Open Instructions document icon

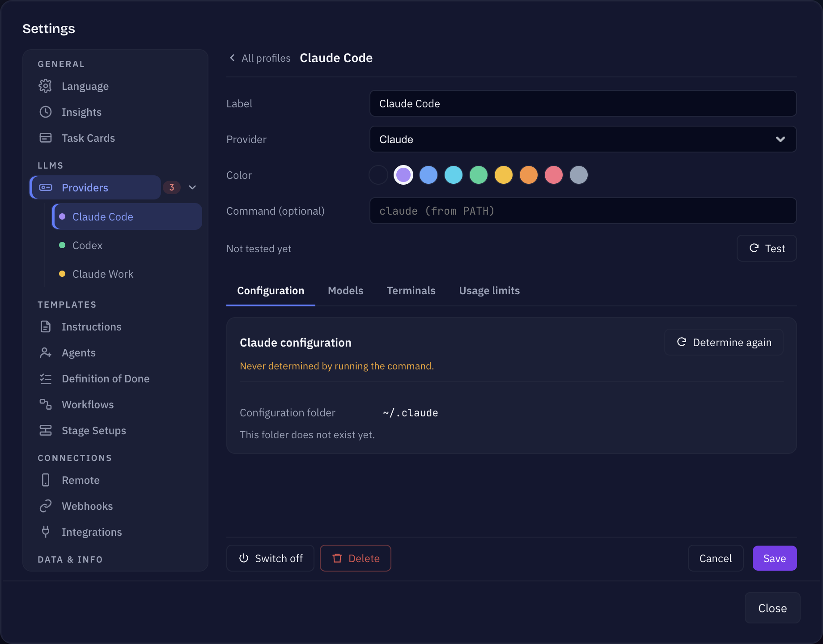(x=45, y=326)
